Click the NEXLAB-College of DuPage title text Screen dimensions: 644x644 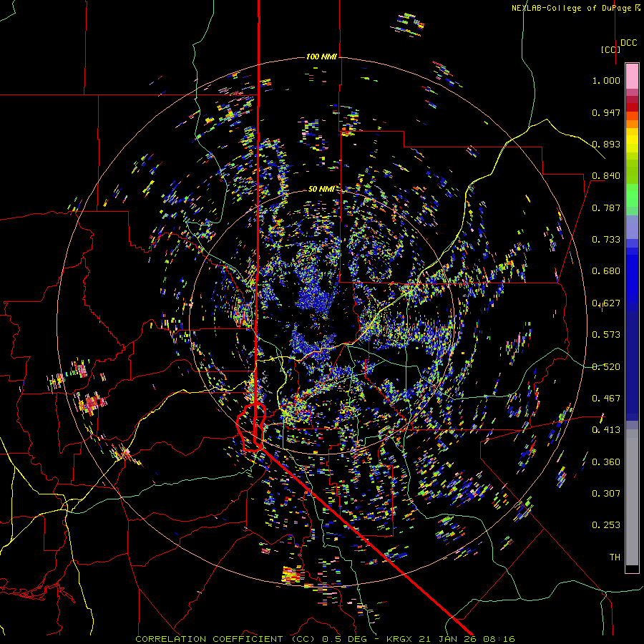coord(575,8)
